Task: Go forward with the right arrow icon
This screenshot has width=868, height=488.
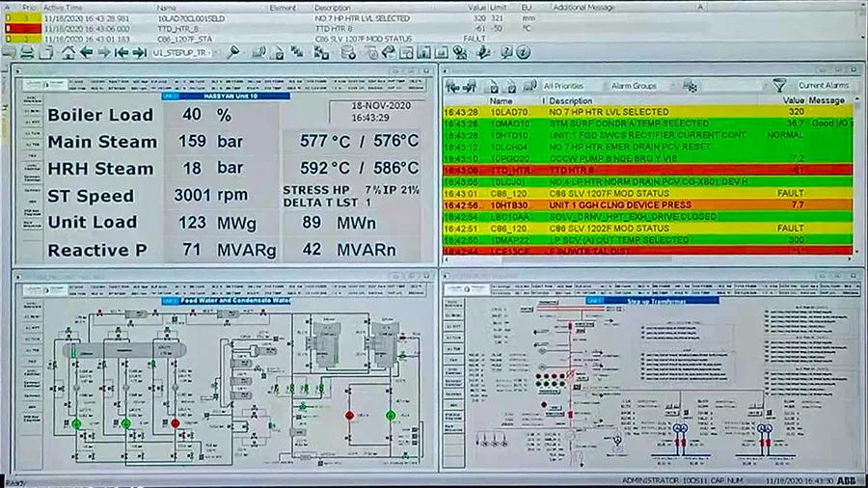Action: point(104,52)
